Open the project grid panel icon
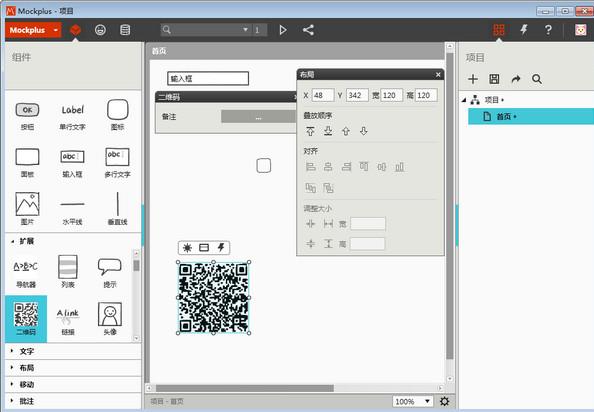This screenshot has width=594, height=412. [x=499, y=30]
